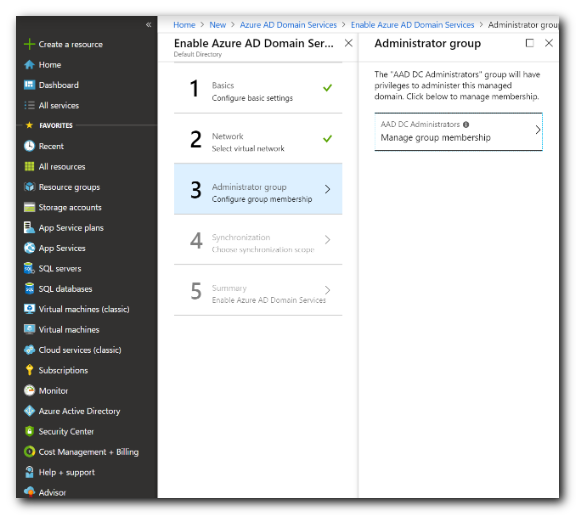Open the SQL servers icon
The image size is (576, 515).
29,268
